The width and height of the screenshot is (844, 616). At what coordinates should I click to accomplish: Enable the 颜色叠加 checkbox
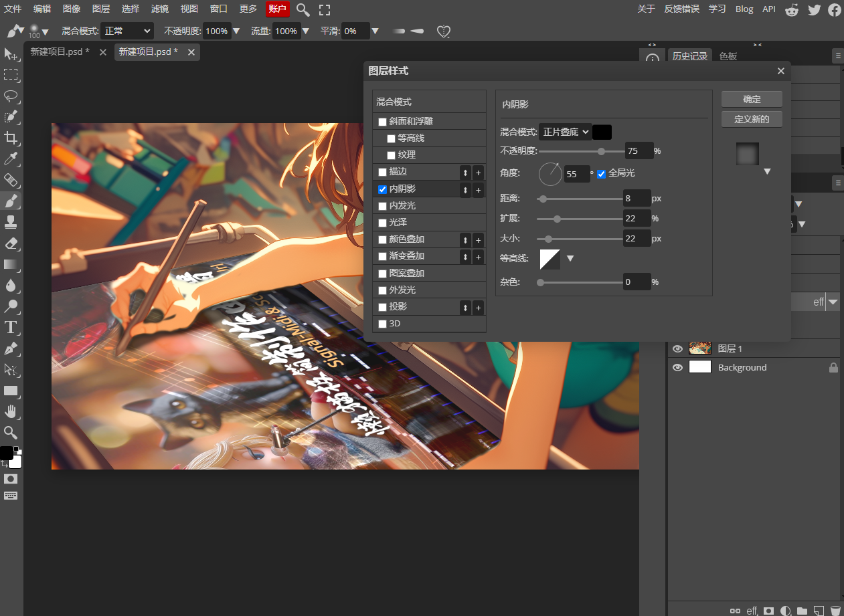382,239
